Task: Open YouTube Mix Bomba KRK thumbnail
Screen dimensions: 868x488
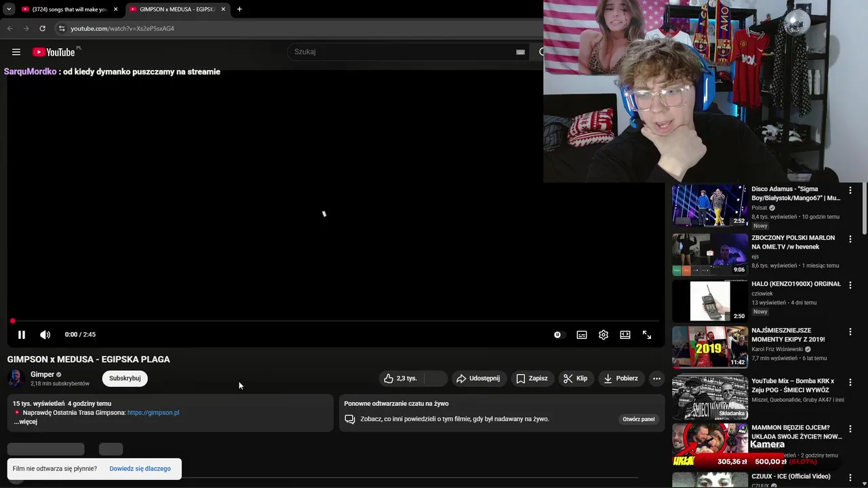Action: pos(710,397)
